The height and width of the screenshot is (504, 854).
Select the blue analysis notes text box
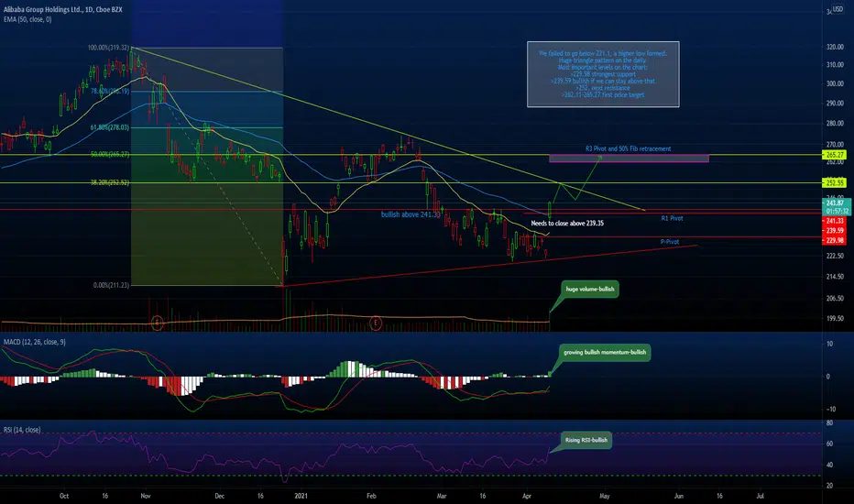pos(603,74)
